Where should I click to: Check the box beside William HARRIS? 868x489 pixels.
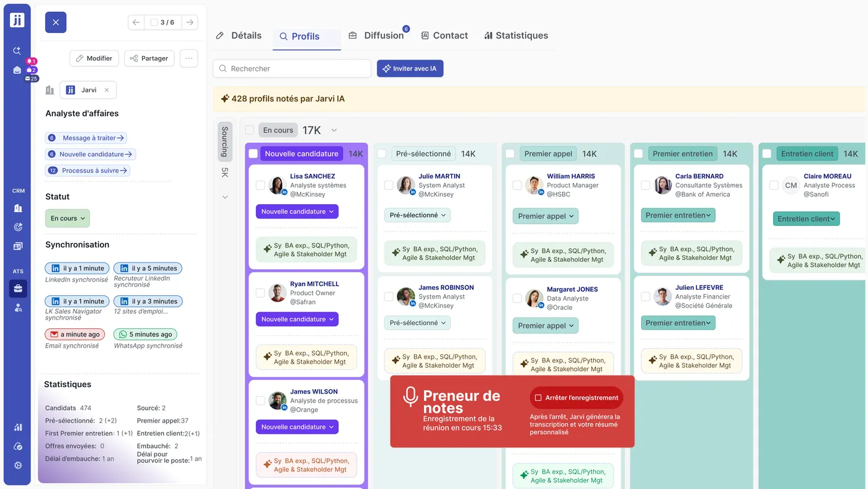517,185
